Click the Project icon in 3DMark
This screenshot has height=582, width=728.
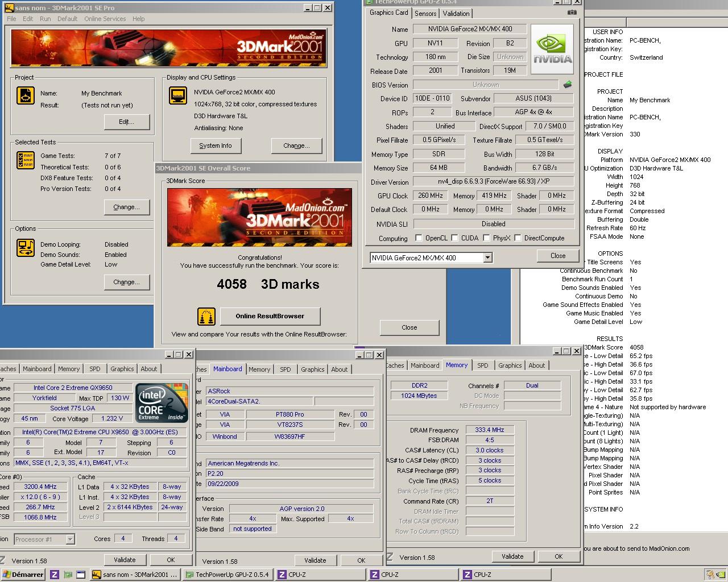tap(26, 95)
